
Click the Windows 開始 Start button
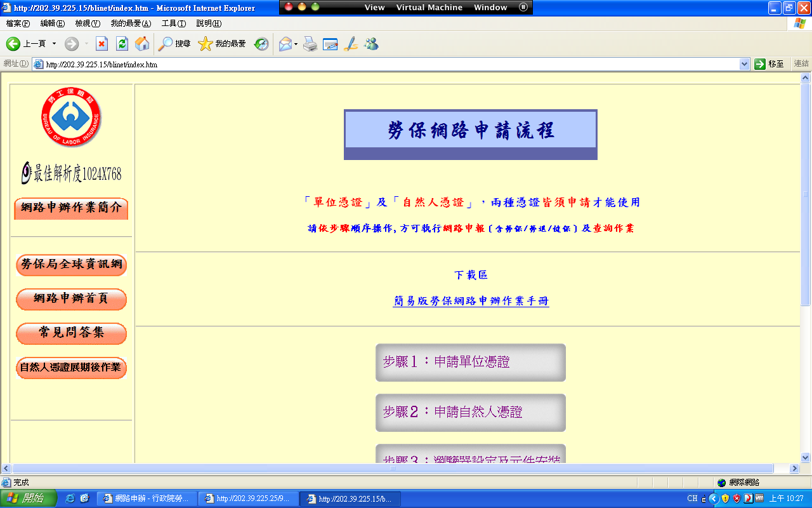[29, 498]
